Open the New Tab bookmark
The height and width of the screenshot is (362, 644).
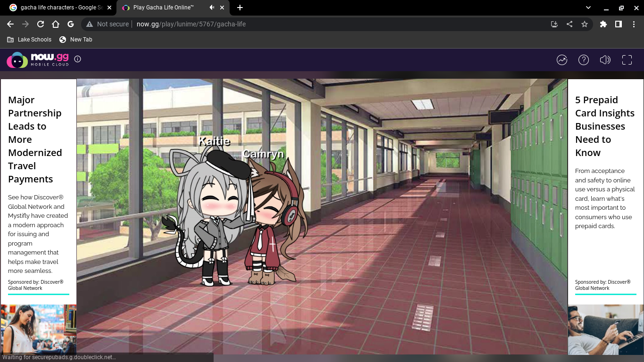point(76,40)
